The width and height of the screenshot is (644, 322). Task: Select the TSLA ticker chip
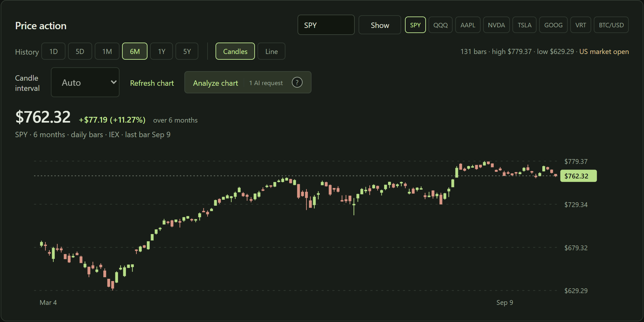pyautogui.click(x=524, y=25)
